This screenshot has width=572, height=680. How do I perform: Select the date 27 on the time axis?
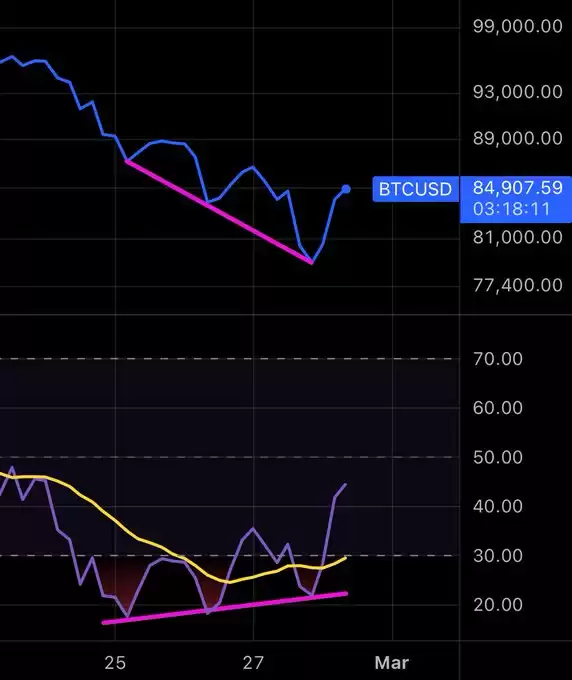click(x=253, y=663)
